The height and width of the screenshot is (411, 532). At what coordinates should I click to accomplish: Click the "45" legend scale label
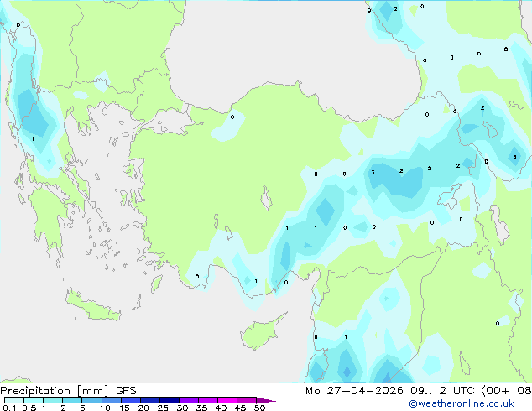click(x=240, y=408)
